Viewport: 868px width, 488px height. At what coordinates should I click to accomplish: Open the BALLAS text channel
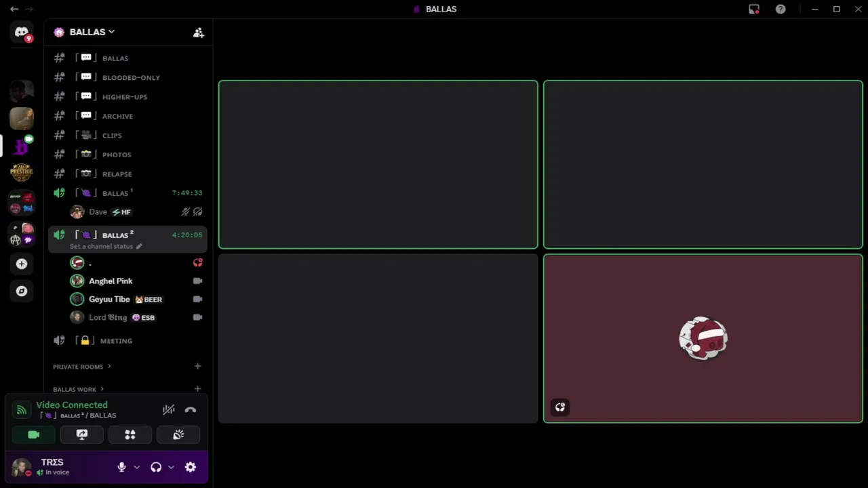point(127,58)
